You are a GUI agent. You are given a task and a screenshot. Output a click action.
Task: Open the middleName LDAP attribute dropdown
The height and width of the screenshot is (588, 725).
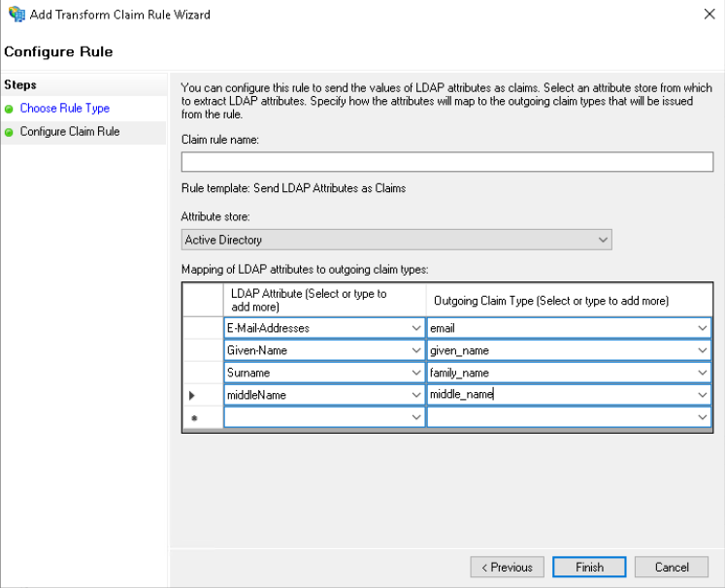[416, 395]
